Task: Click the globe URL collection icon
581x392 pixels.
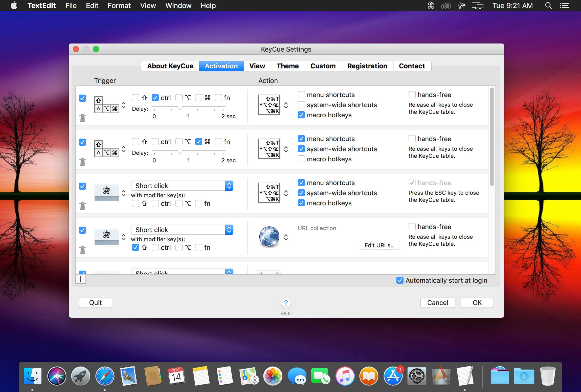Action: point(269,237)
